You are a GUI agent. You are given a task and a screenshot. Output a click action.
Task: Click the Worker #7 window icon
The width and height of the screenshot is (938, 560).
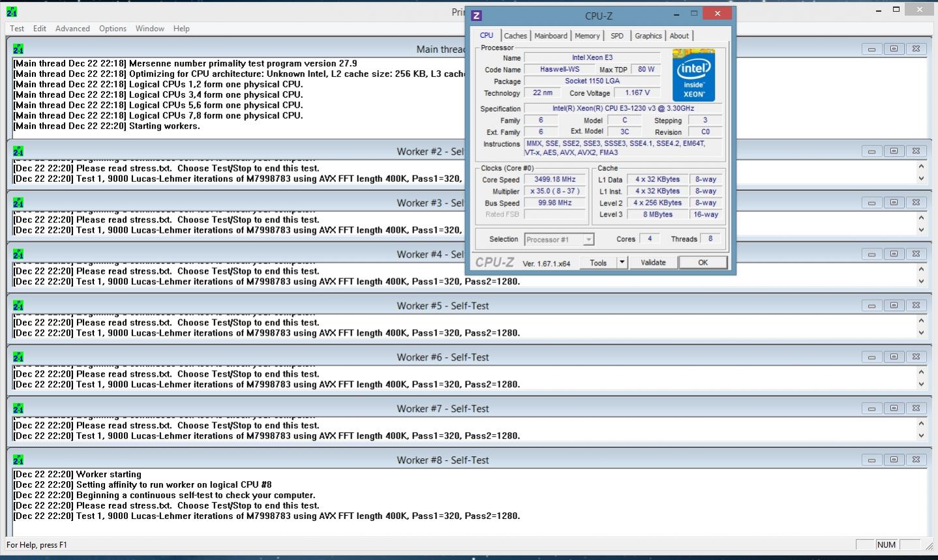(18, 409)
